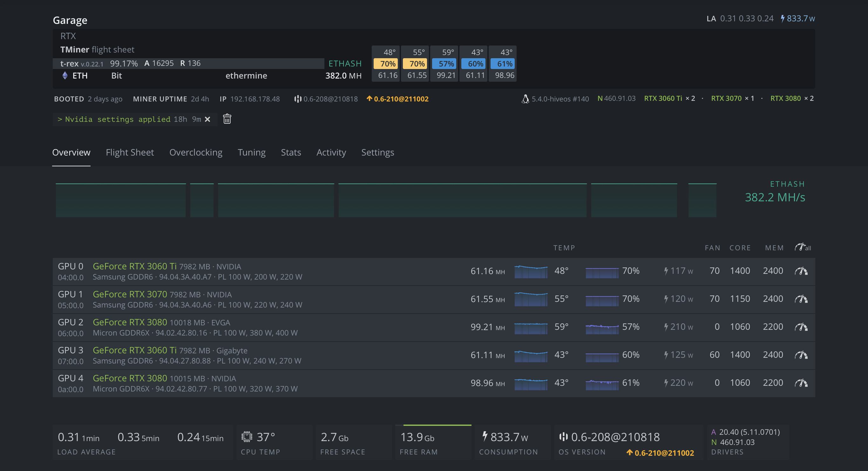Open GPU 2 overclock speedometer icon
This screenshot has width=868, height=471.
(801, 327)
